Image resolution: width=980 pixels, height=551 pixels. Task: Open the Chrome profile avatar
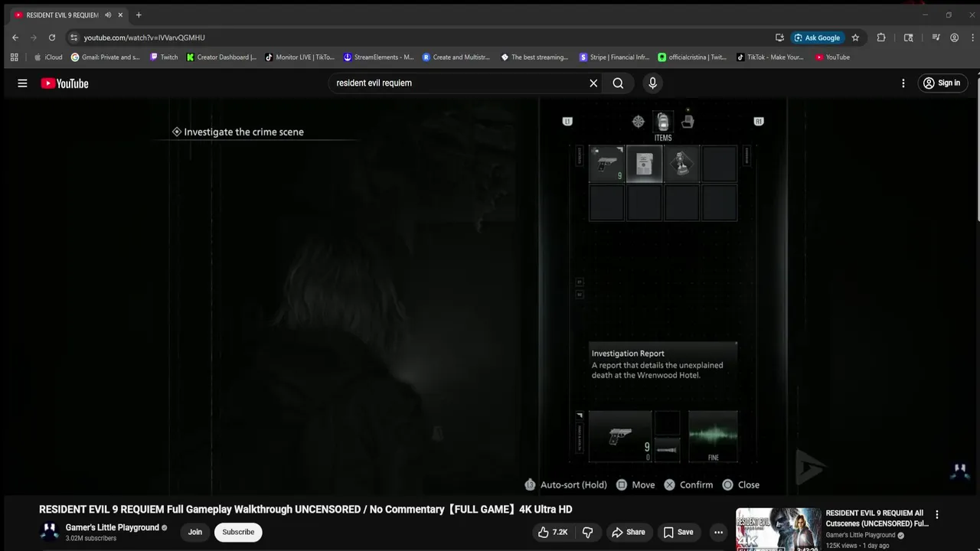pos(954,37)
